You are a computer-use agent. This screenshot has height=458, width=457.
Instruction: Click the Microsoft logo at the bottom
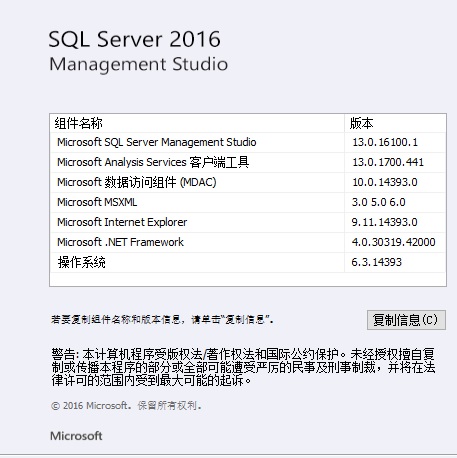pyautogui.click(x=76, y=436)
